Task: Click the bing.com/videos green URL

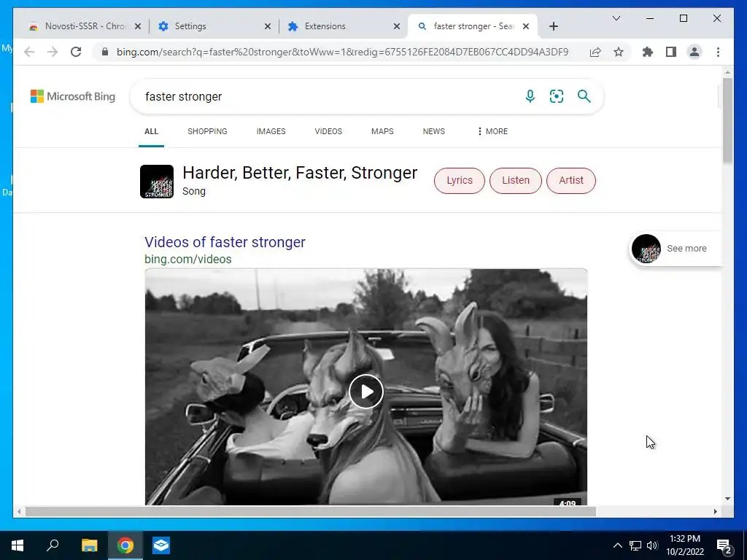Action: (187, 259)
